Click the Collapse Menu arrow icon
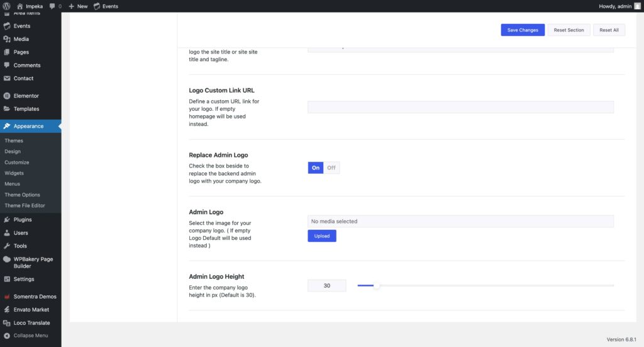This screenshot has height=347, width=644. [x=7, y=336]
